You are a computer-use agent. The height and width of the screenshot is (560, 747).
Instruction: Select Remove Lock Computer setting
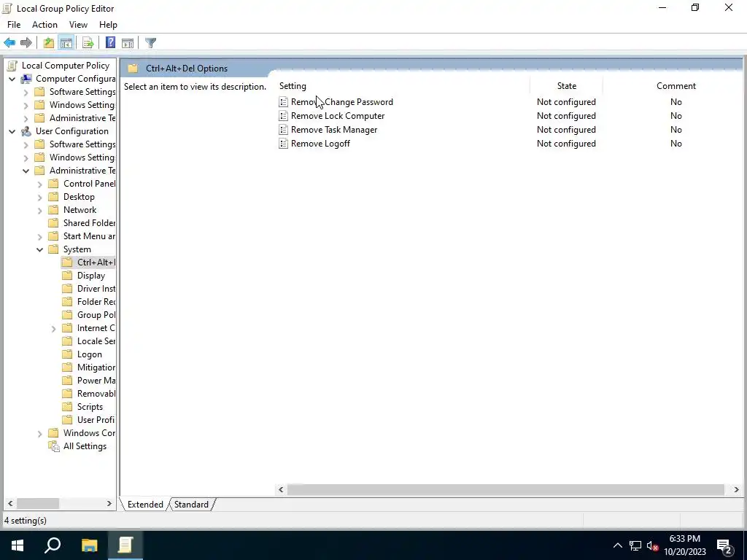tap(338, 116)
